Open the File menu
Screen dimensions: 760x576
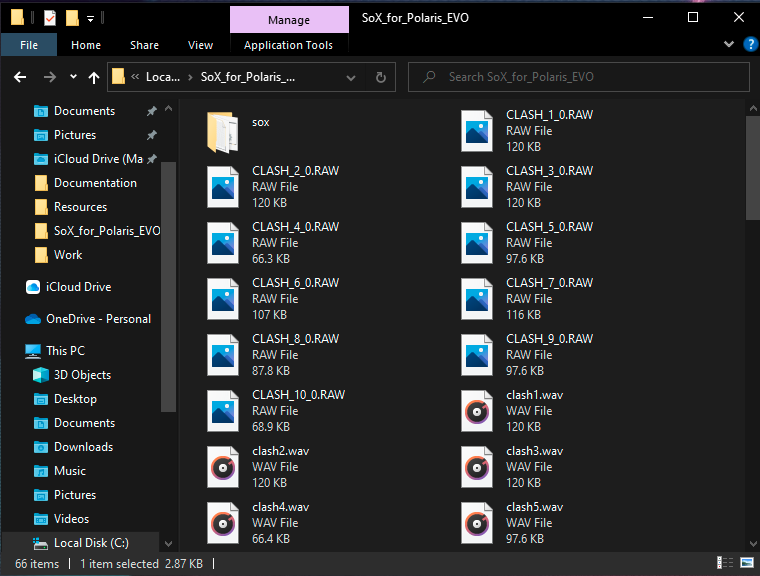[x=29, y=45]
